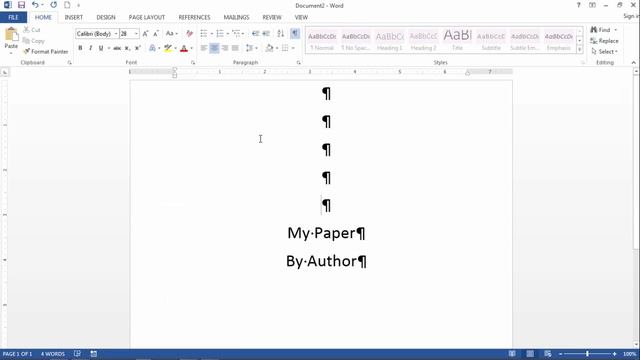
Task: Switch to the REFERENCES tab
Action: point(194,17)
